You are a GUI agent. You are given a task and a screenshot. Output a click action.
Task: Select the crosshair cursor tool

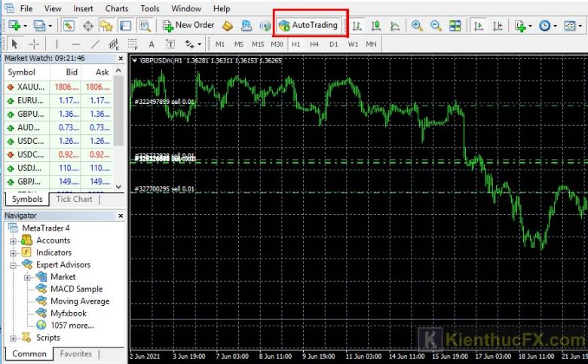(34, 44)
